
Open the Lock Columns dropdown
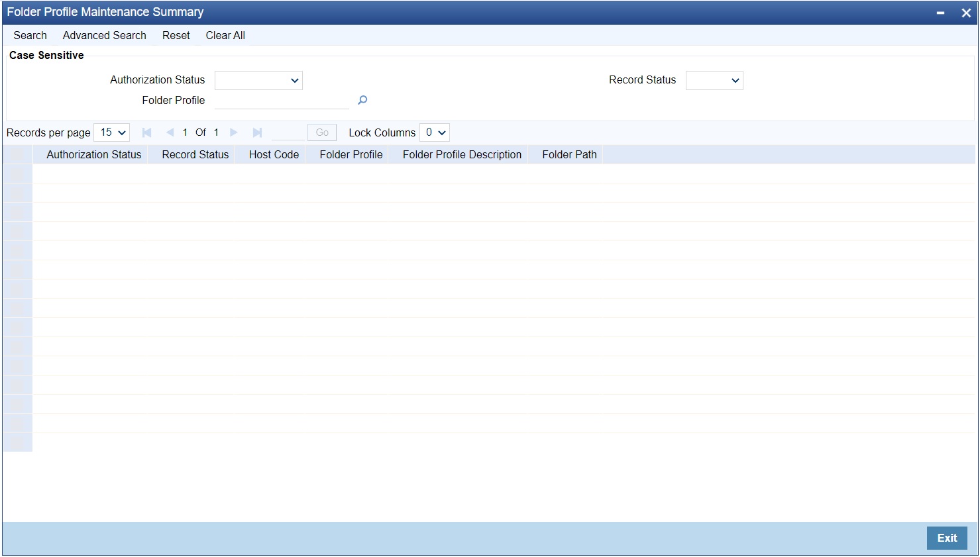(x=435, y=132)
